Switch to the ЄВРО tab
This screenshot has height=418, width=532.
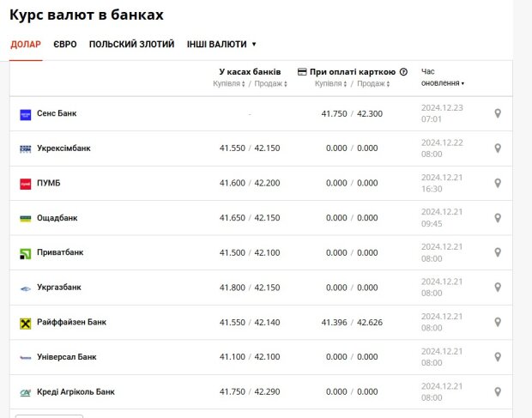pos(65,44)
